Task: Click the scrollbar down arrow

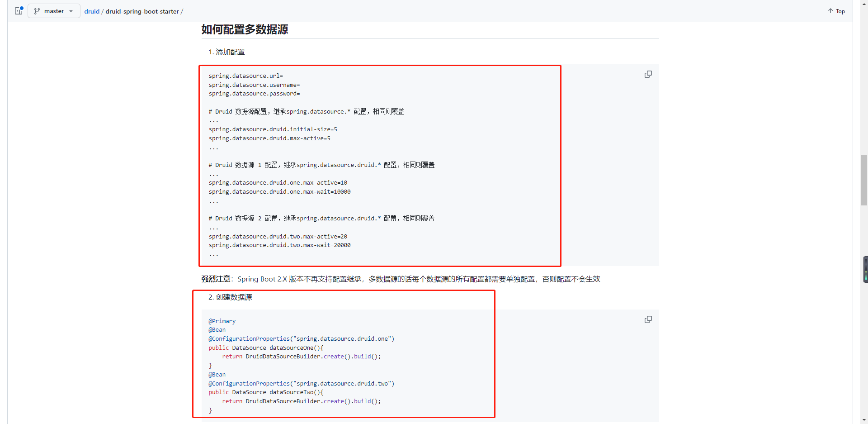Action: pos(863,420)
